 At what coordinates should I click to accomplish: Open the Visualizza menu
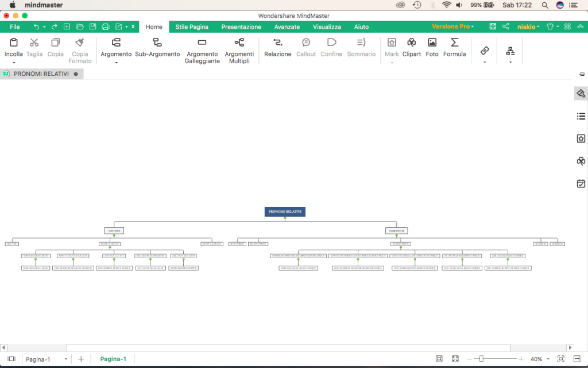click(x=327, y=26)
